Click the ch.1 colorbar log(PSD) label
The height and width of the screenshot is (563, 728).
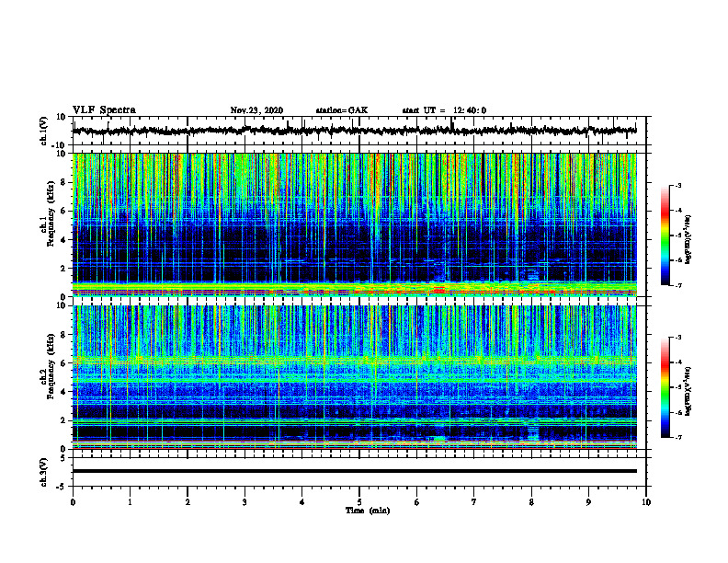(688, 240)
